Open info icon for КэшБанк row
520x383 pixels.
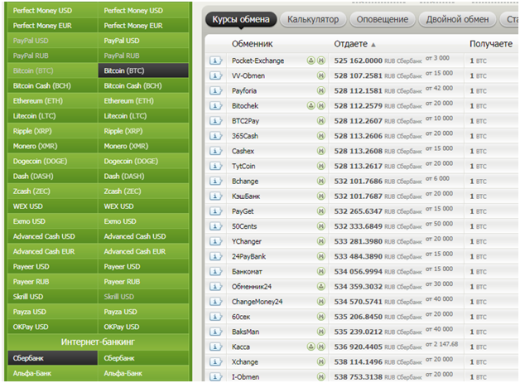[215, 196]
